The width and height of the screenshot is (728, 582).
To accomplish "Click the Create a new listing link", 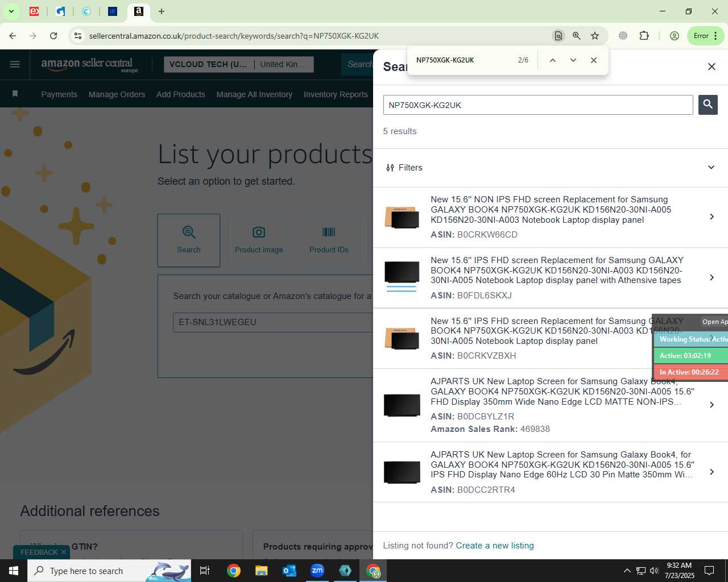I will pyautogui.click(x=495, y=546).
